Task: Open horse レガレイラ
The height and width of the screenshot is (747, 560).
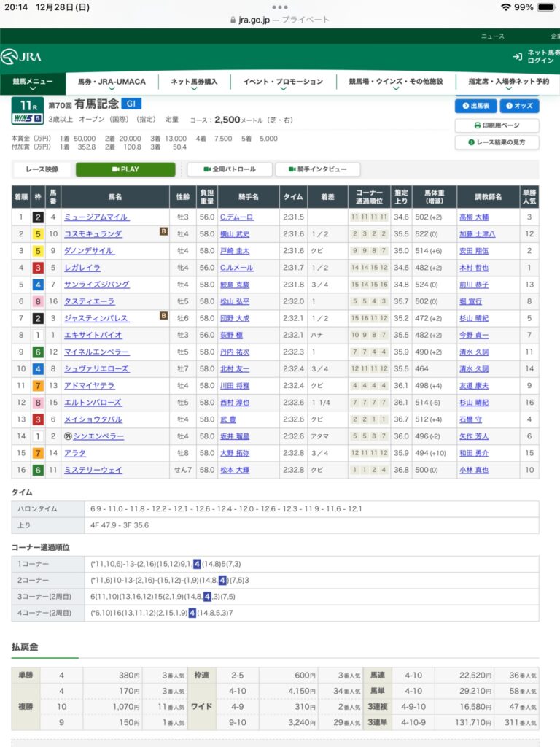Action: [x=82, y=268]
